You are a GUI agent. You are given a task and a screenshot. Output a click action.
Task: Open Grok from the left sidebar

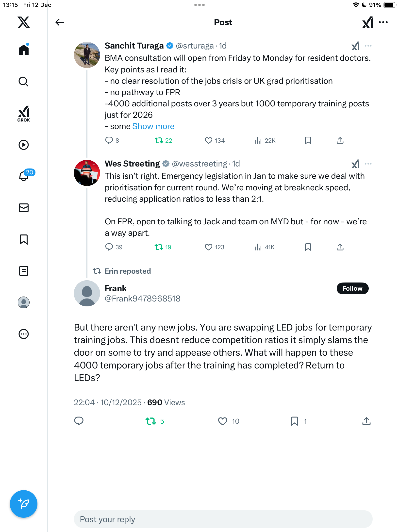(x=24, y=114)
